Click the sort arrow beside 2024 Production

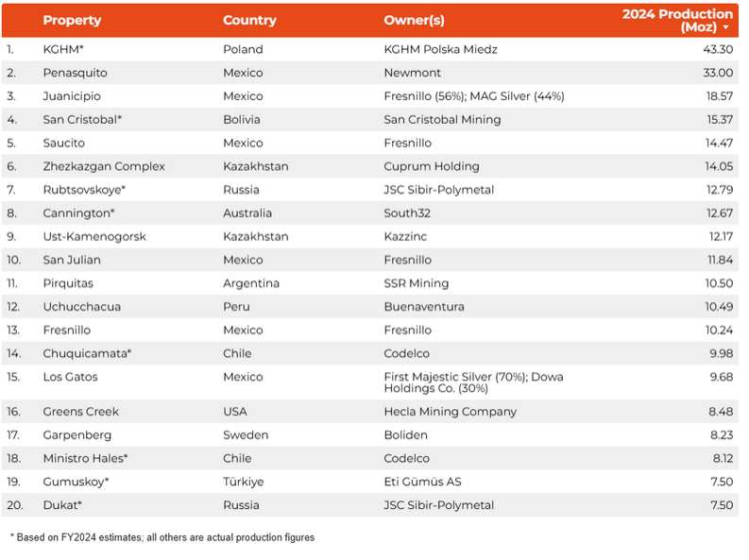[x=725, y=27]
